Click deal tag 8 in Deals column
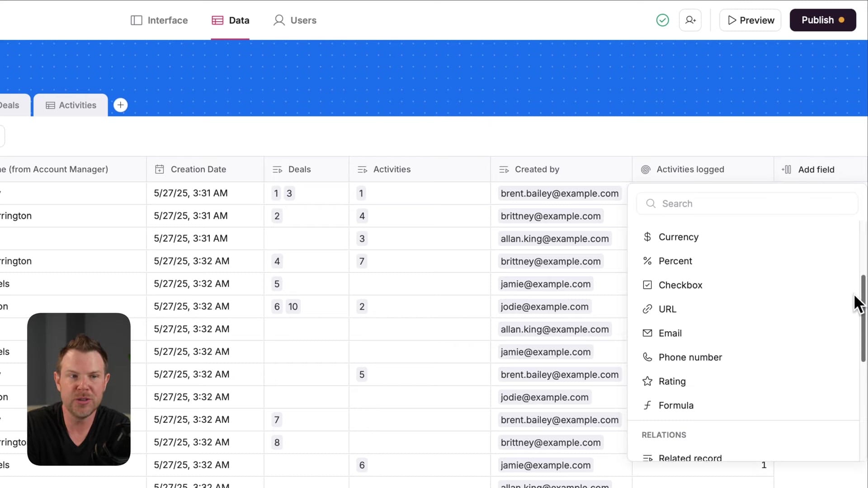 tap(277, 442)
